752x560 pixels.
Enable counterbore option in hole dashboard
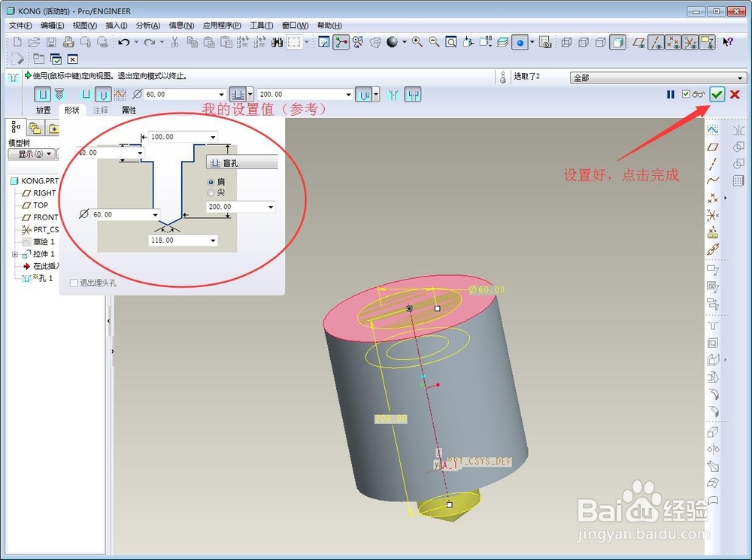(412, 95)
